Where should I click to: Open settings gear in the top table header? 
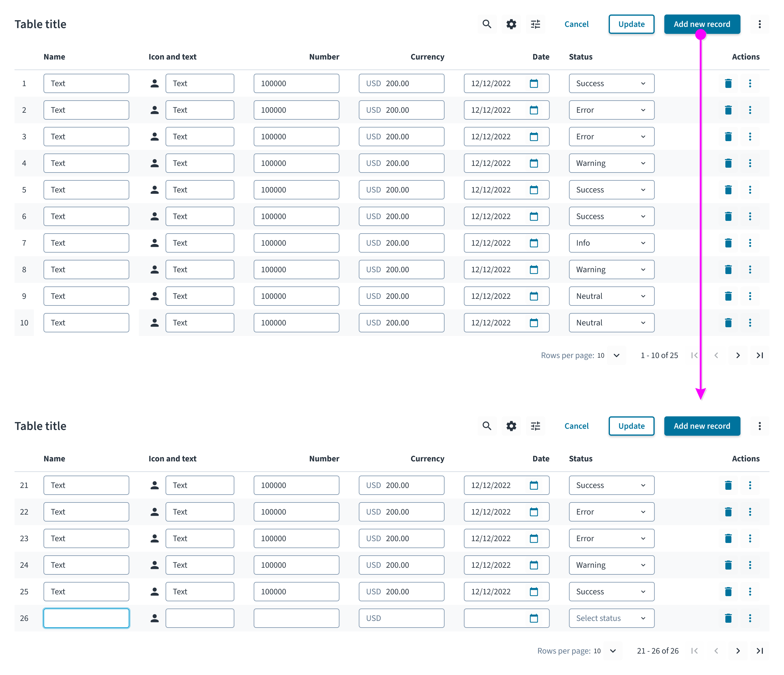click(511, 24)
